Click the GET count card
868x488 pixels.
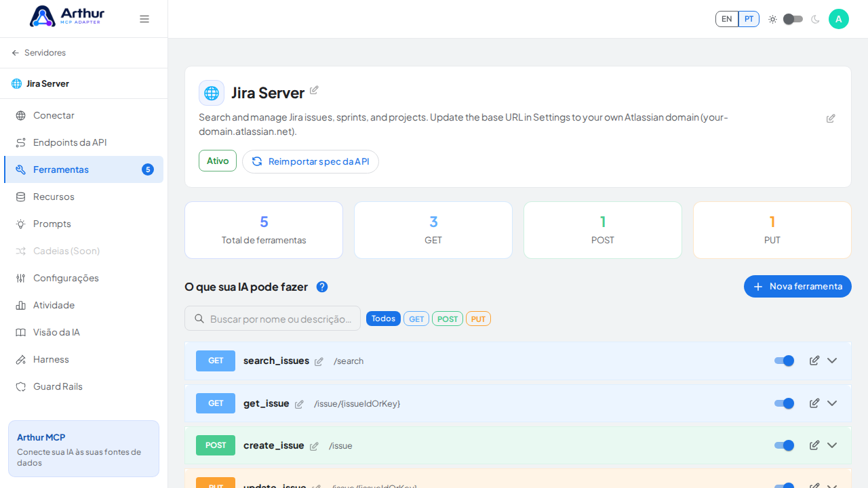(x=433, y=230)
